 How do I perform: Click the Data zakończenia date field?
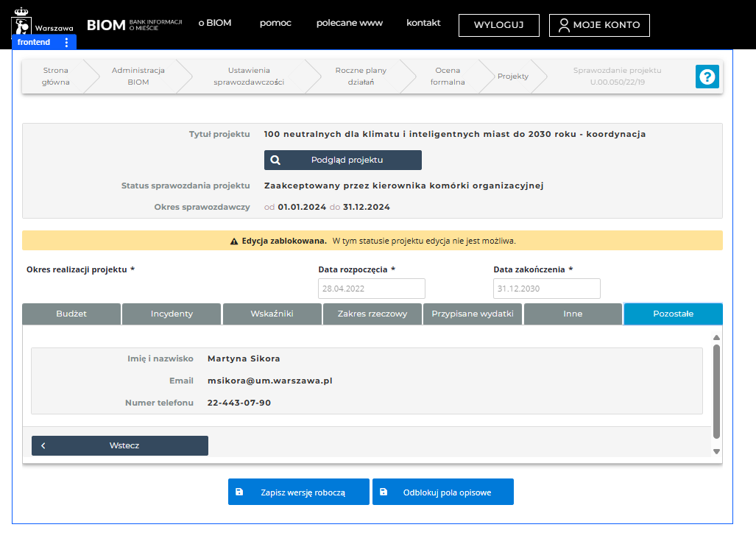click(546, 289)
